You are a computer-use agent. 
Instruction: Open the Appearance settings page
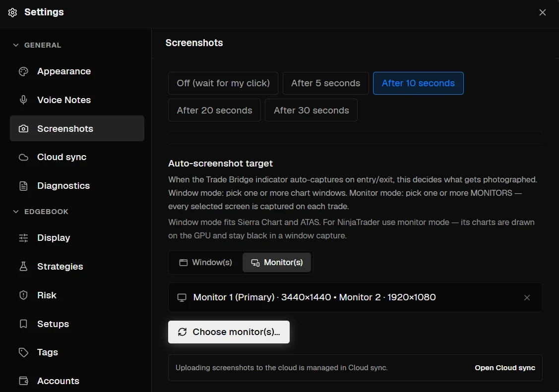[x=77, y=71]
